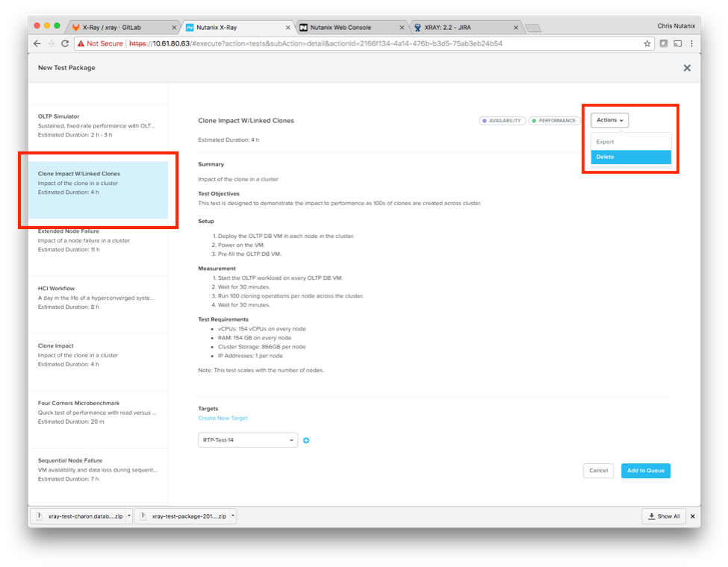Open the Actions dropdown
The width and height of the screenshot is (728, 567).
609,120
